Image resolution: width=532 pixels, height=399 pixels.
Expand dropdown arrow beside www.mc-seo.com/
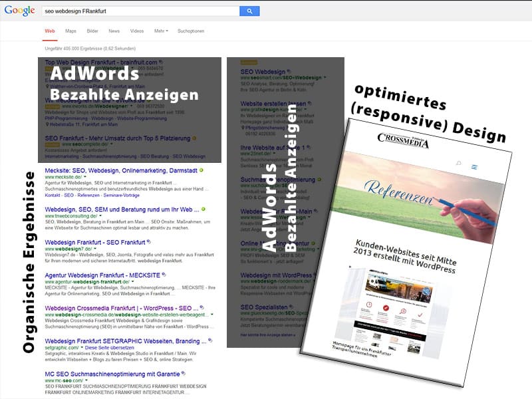[86, 380]
